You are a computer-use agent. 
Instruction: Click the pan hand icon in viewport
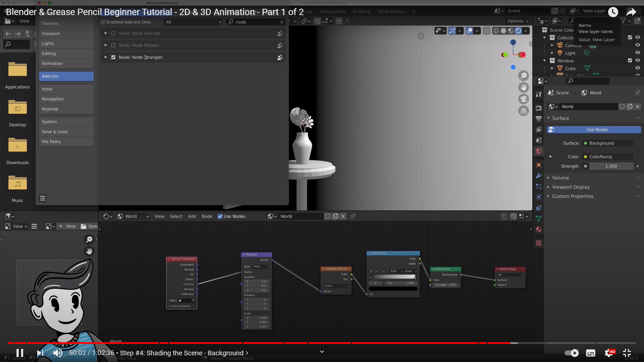tap(523, 87)
